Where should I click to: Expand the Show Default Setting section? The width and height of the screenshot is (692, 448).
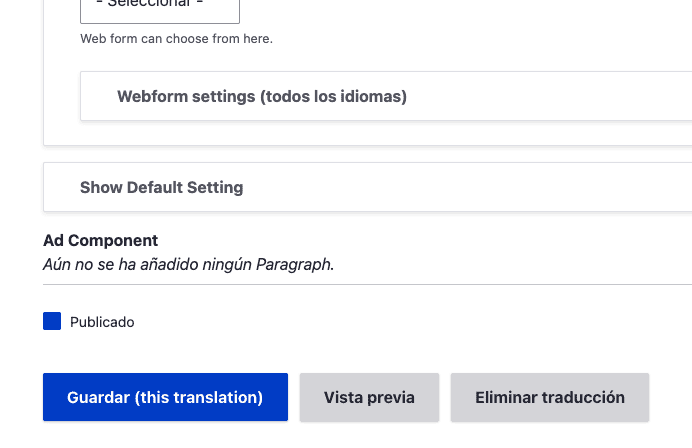161,187
